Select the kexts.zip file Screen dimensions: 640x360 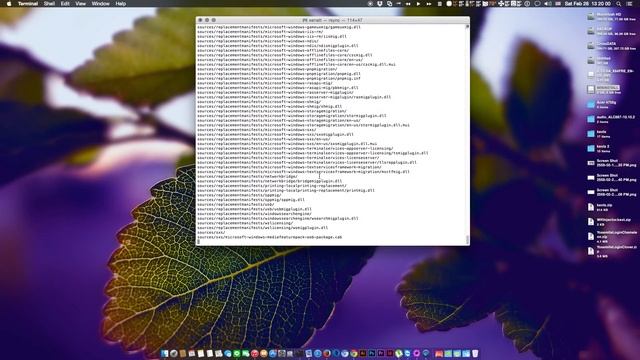coord(591,207)
